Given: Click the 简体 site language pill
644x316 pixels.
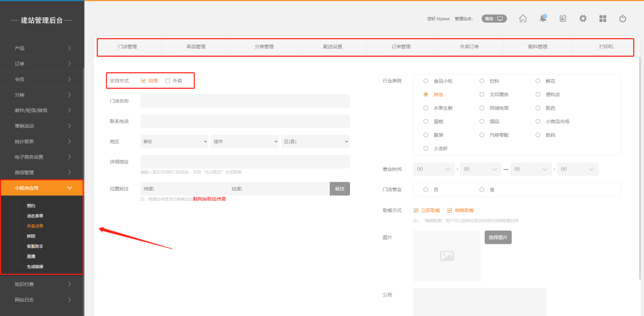Looking at the screenshot, I should click(494, 18).
